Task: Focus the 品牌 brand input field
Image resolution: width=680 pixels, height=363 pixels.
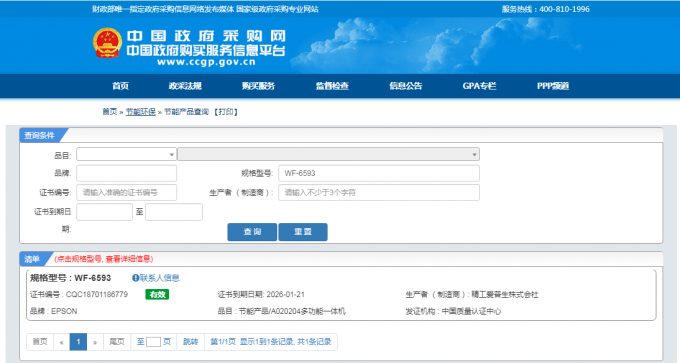Action: tap(126, 173)
